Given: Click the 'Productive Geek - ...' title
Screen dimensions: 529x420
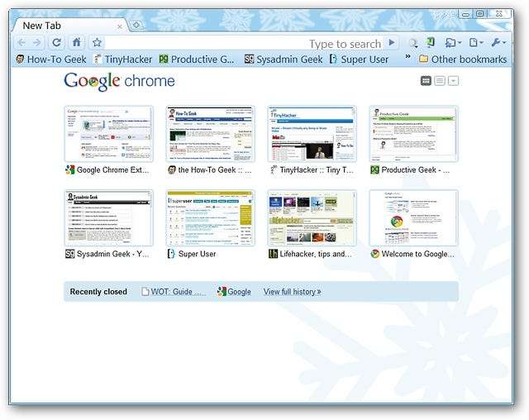Looking at the screenshot, I should click(x=415, y=170).
